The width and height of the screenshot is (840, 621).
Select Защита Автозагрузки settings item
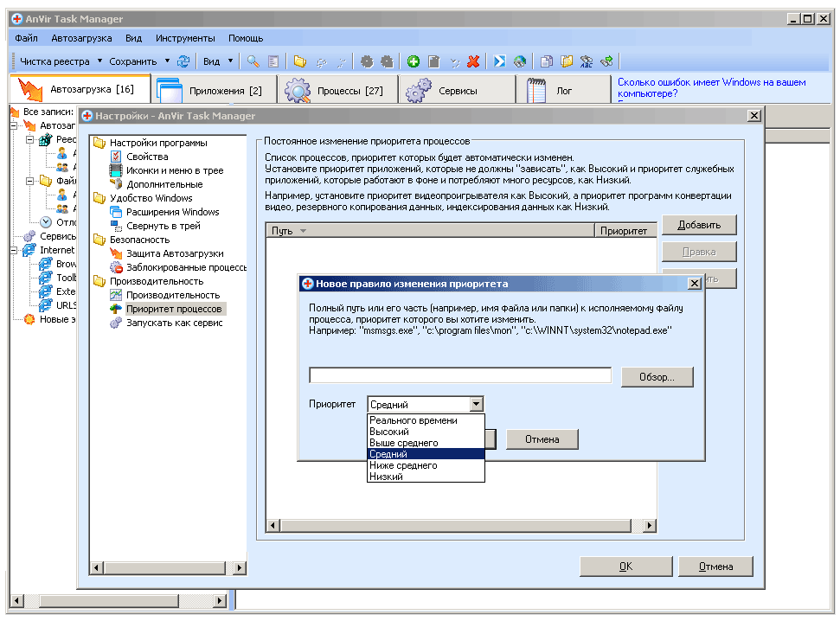[175, 253]
